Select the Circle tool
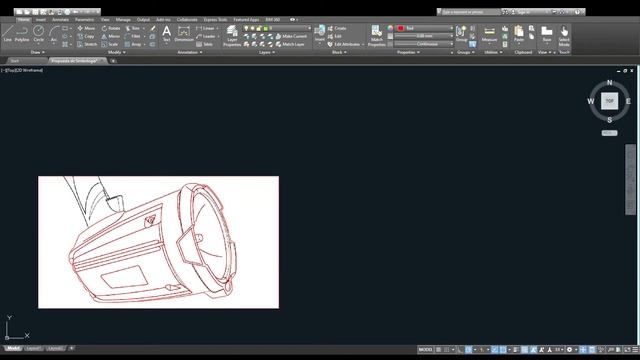This screenshot has height=360, width=640. pos(38,33)
